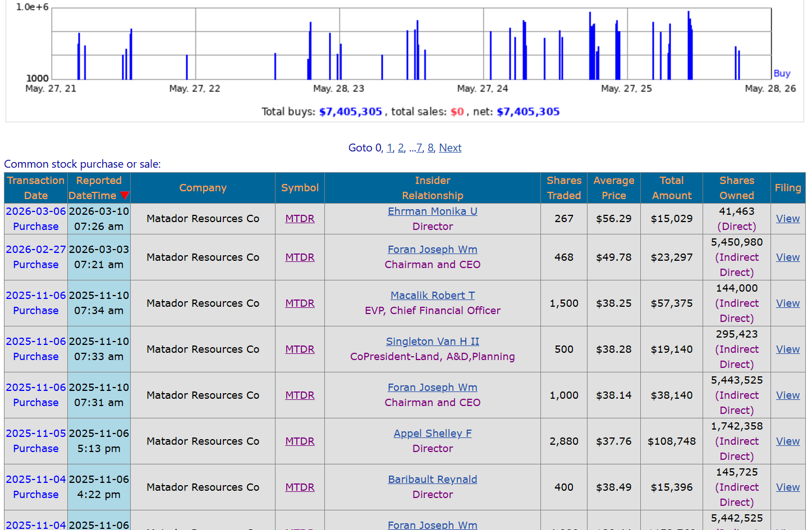View filing for the $23,297 purchase
Image resolution: width=812 pixels, height=530 pixels.
coord(788,257)
